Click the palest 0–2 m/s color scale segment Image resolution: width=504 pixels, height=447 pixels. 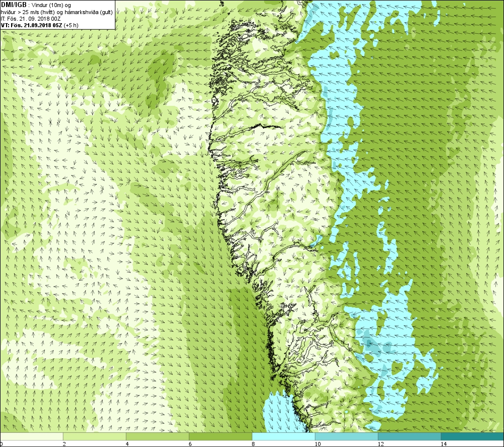coord(31,436)
